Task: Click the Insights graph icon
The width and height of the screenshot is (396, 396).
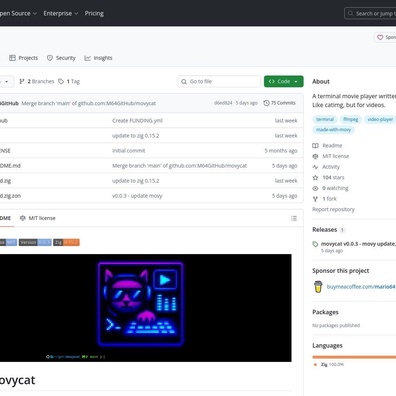Action: pyautogui.click(x=87, y=58)
